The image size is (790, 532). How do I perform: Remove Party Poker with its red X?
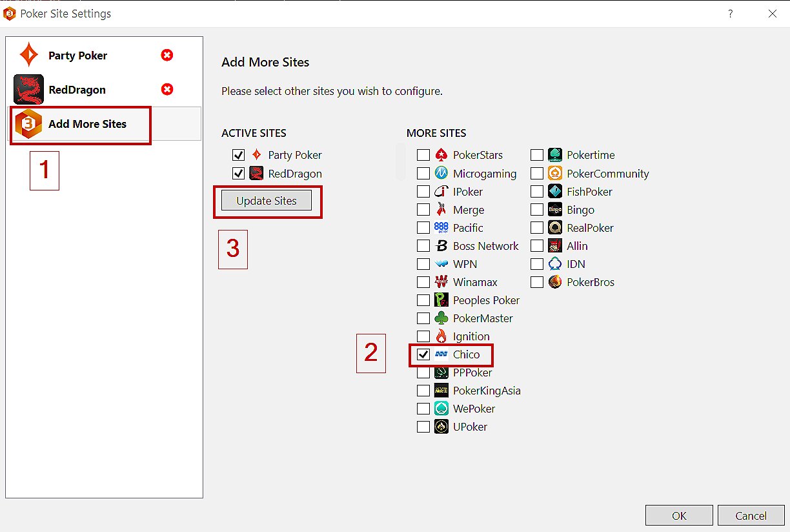click(167, 56)
